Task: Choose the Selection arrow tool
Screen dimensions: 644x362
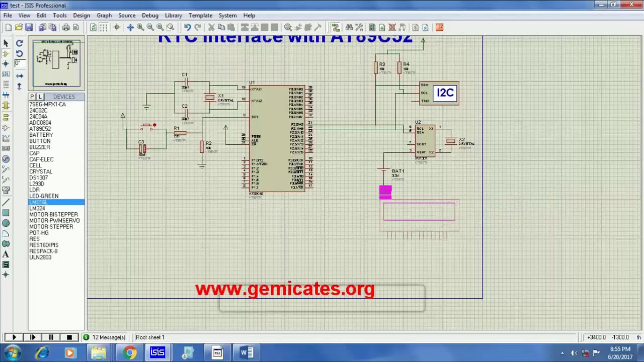Action: point(6,43)
